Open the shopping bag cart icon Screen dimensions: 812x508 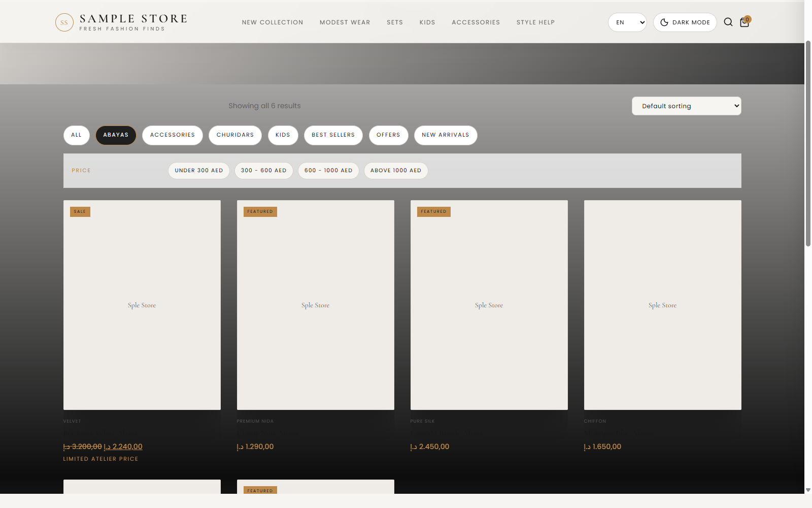click(745, 22)
